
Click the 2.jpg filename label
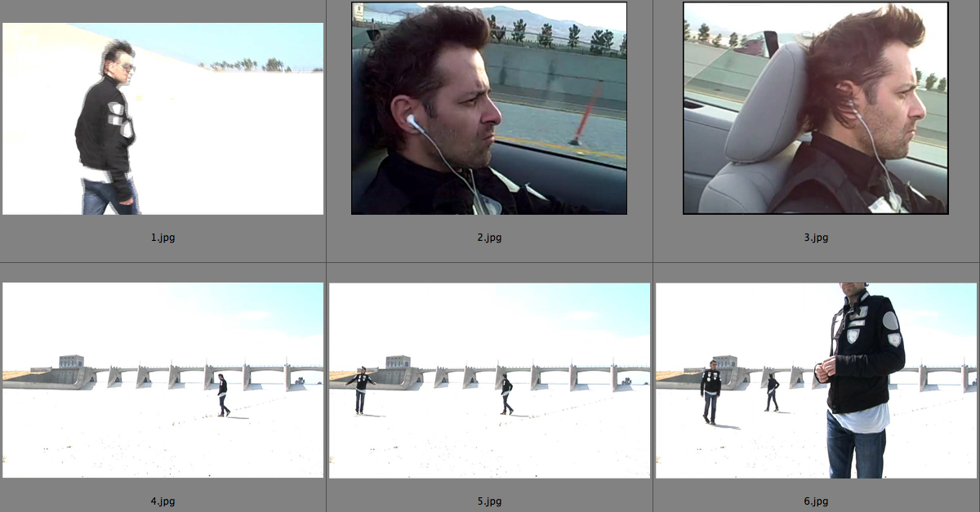click(x=489, y=238)
